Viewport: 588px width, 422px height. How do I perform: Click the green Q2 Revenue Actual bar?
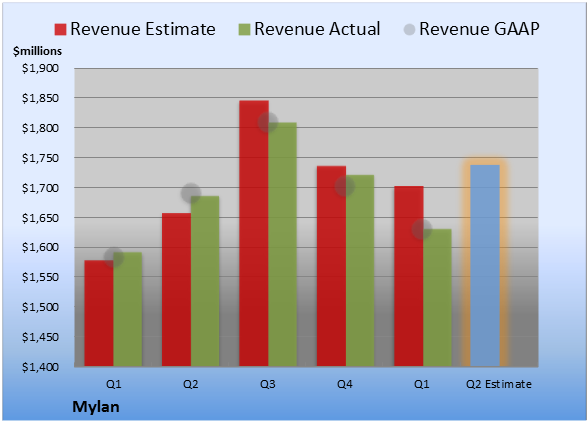tap(205, 281)
